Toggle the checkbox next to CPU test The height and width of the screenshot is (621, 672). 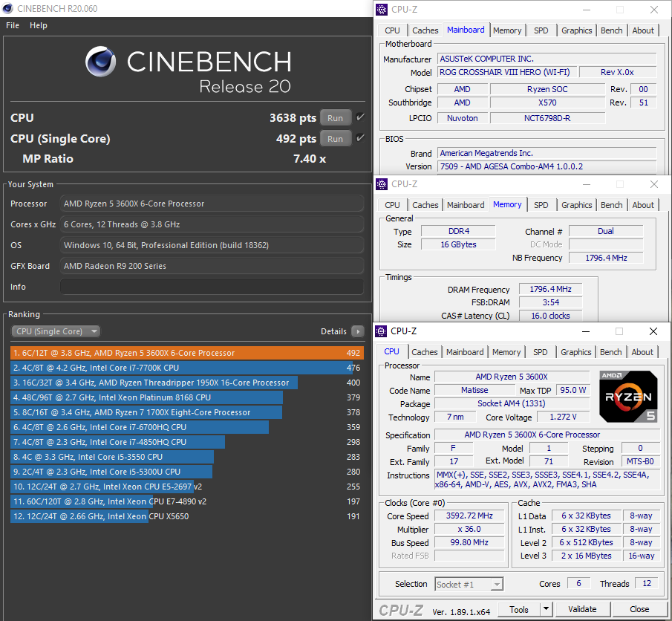(x=360, y=117)
